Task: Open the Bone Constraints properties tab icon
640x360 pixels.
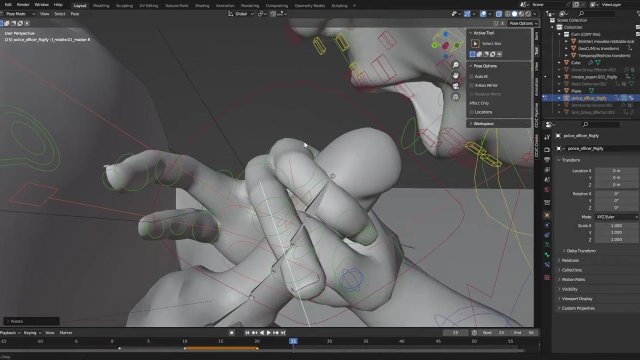Action: click(547, 265)
